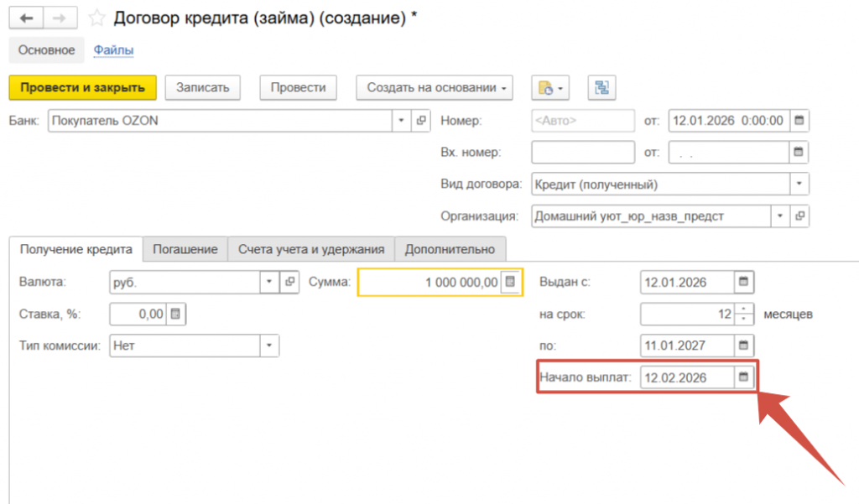Image resolution: width=859 pixels, height=504 pixels.
Task: Add document to favorites with star icon
Action: (x=98, y=18)
